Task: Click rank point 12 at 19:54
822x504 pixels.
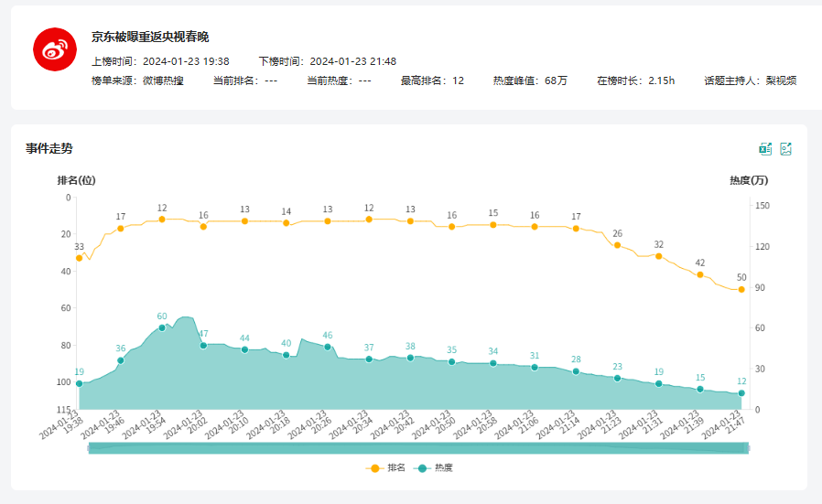Action: click(162, 220)
